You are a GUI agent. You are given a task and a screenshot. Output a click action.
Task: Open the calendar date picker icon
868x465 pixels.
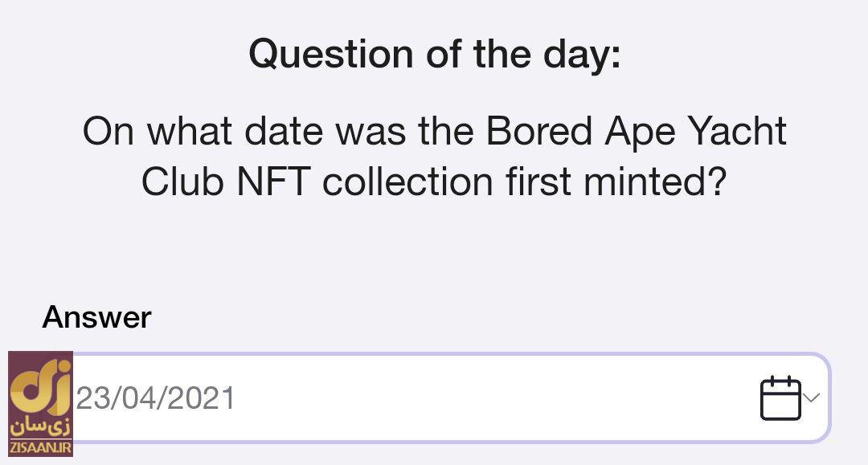click(x=780, y=398)
